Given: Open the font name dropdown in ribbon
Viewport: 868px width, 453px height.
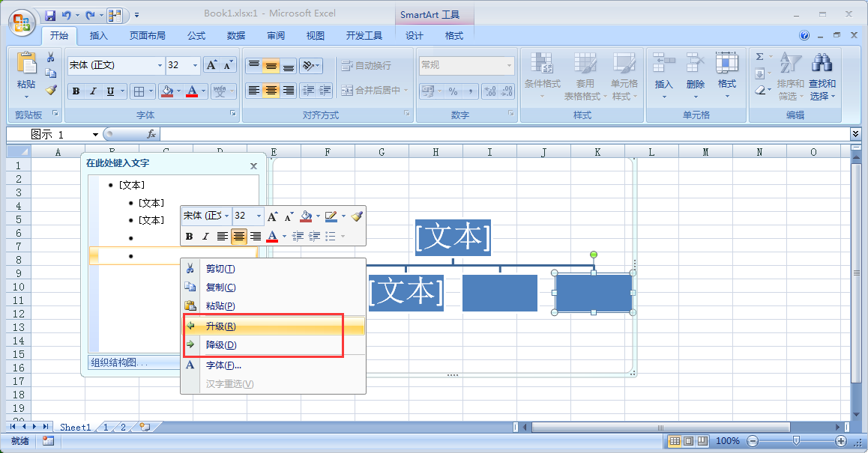Looking at the screenshot, I should coord(160,65).
